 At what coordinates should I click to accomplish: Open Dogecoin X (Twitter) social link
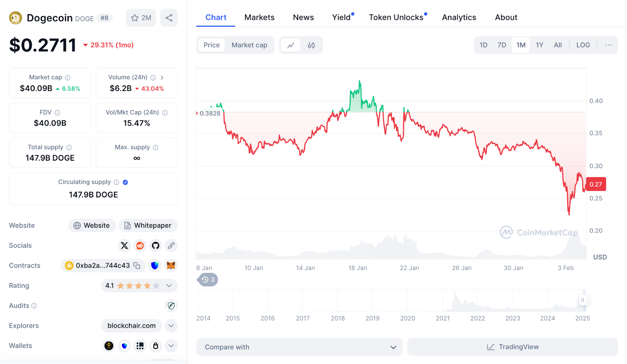(124, 246)
